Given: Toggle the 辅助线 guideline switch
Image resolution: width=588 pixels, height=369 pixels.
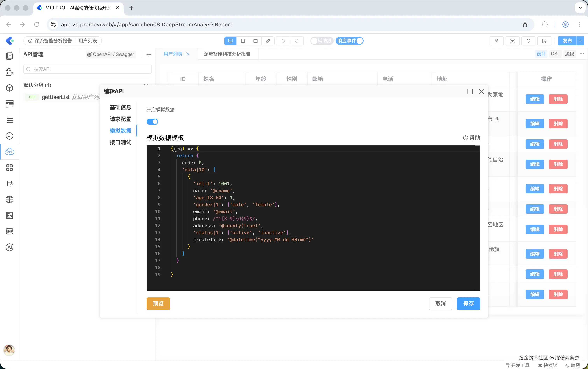Looking at the screenshot, I should click(322, 41).
